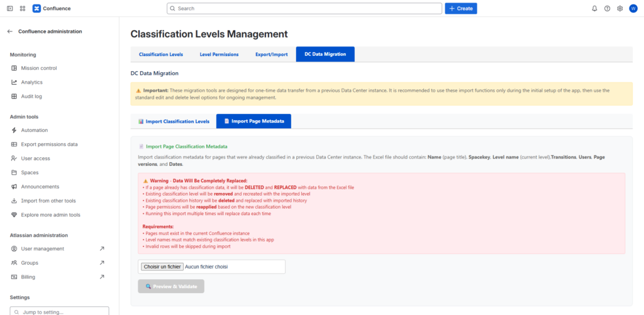Image resolution: width=644 pixels, height=315 pixels.
Task: Open User management external link
Action: click(x=42, y=249)
